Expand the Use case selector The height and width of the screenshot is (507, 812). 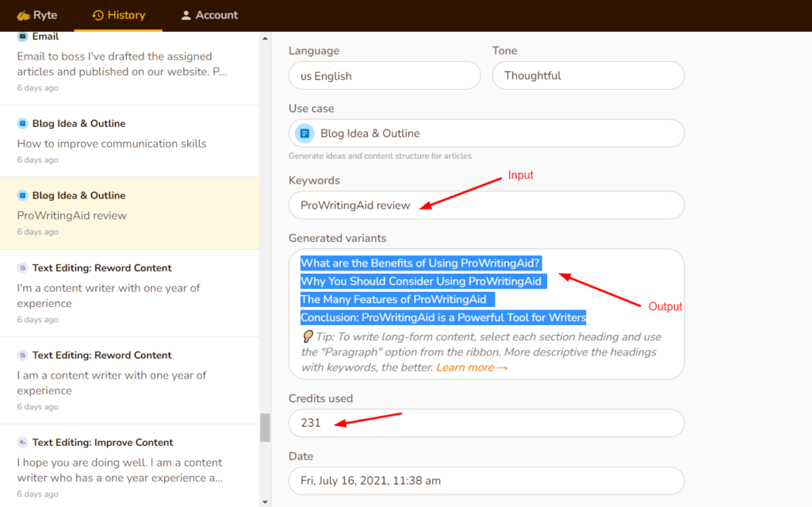(486, 133)
